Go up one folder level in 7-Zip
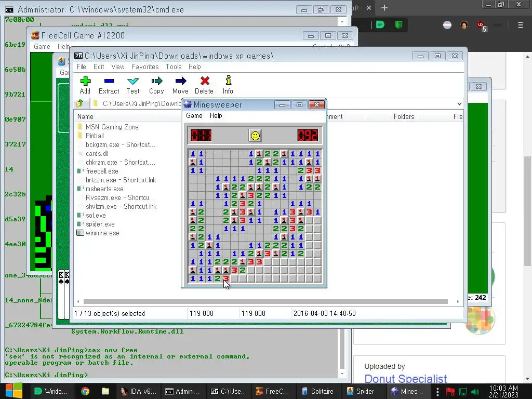 click(80, 103)
